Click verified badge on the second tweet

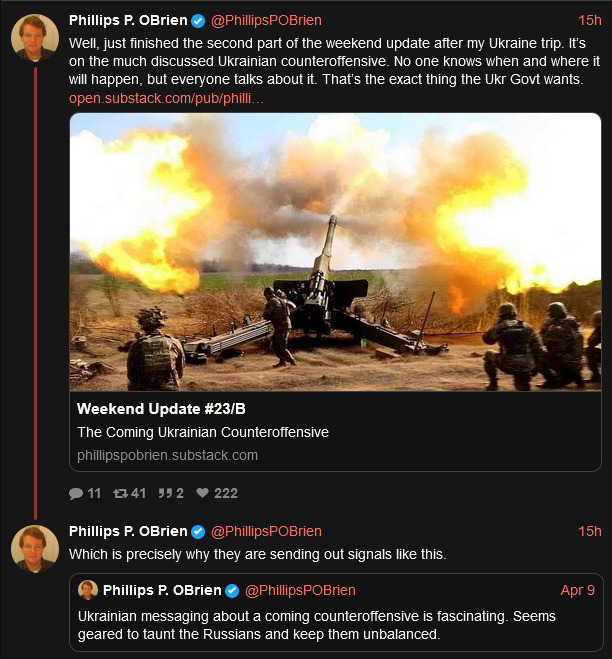(x=198, y=531)
